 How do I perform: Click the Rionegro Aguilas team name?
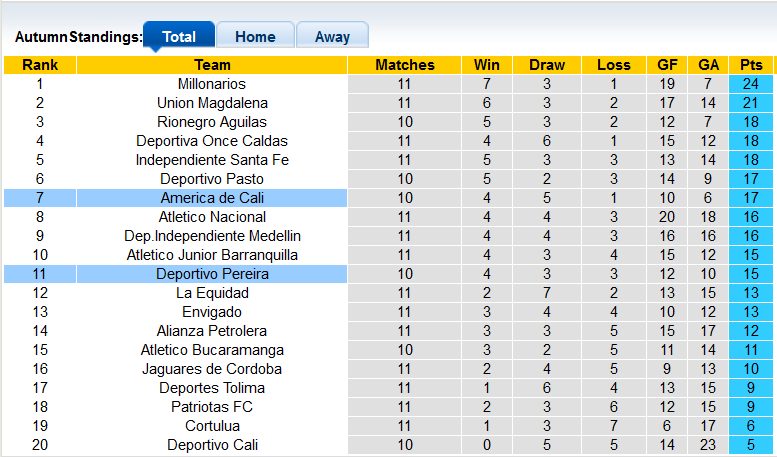[x=212, y=122]
